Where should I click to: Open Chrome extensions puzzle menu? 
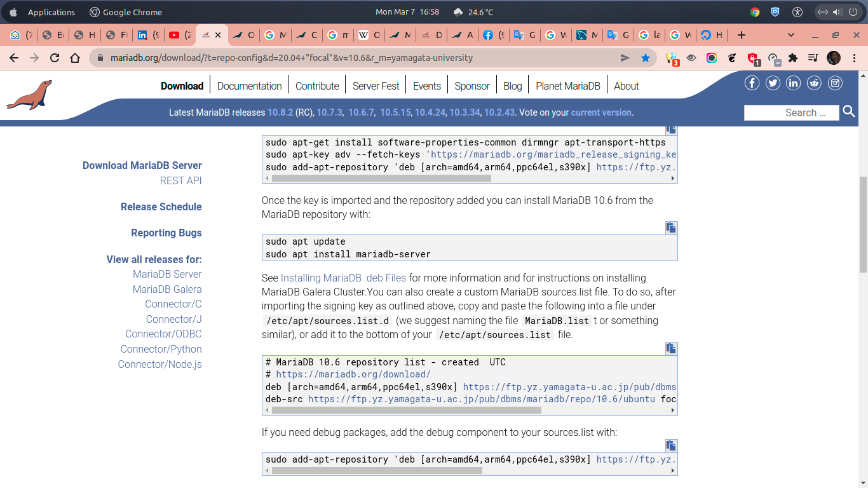(x=792, y=58)
